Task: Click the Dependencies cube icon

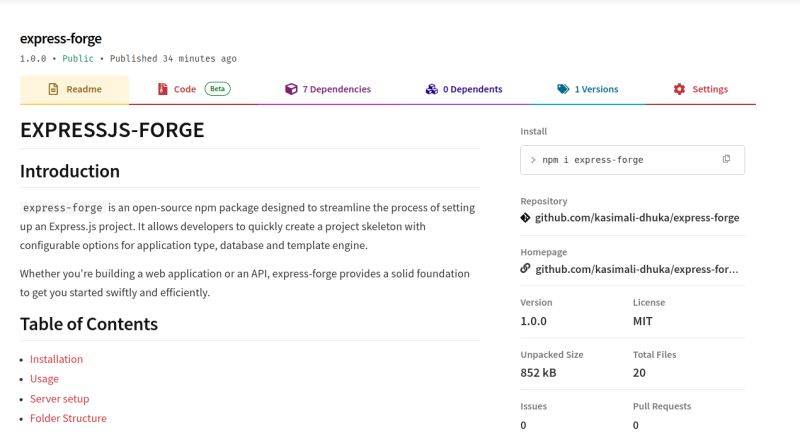Action: 291,89
